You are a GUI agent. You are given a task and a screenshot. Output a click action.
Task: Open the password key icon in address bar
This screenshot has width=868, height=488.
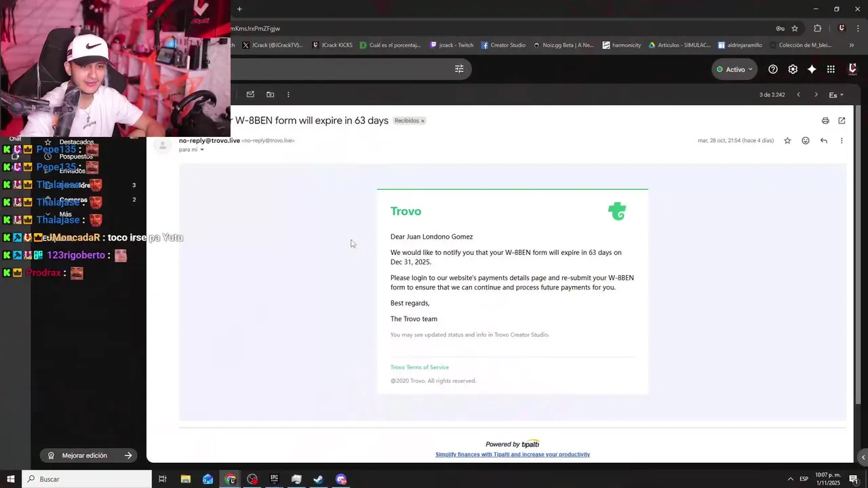(x=781, y=28)
